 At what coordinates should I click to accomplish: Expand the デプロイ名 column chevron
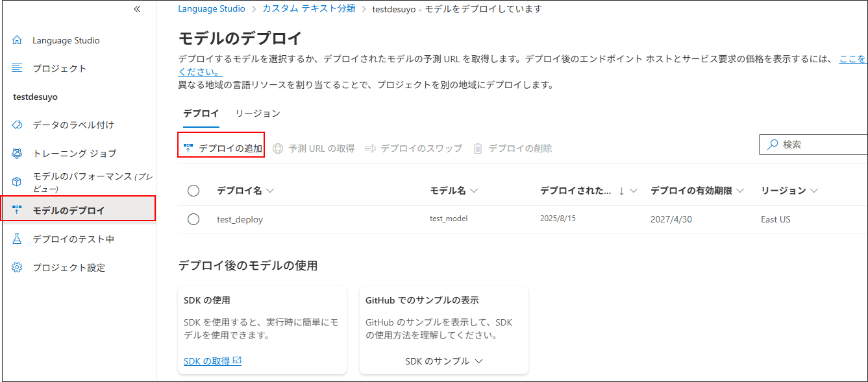270,191
